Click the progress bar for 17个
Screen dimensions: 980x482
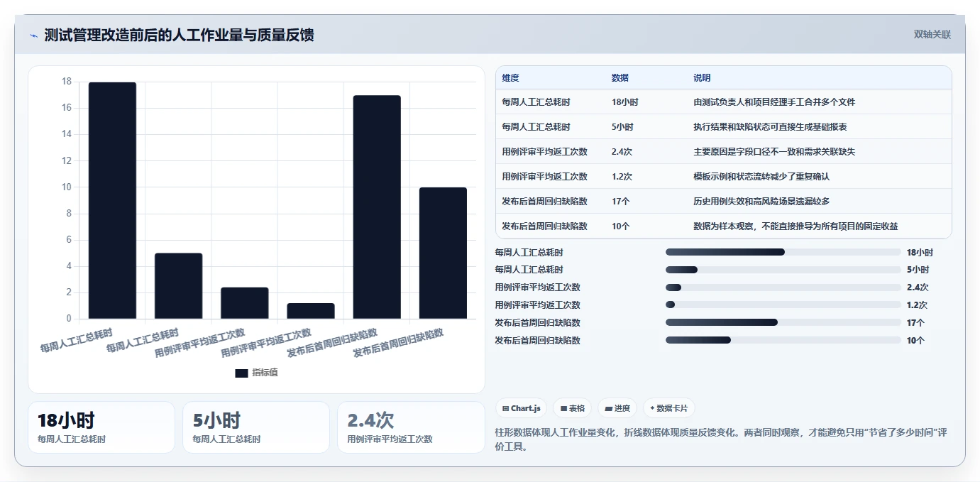coord(783,323)
